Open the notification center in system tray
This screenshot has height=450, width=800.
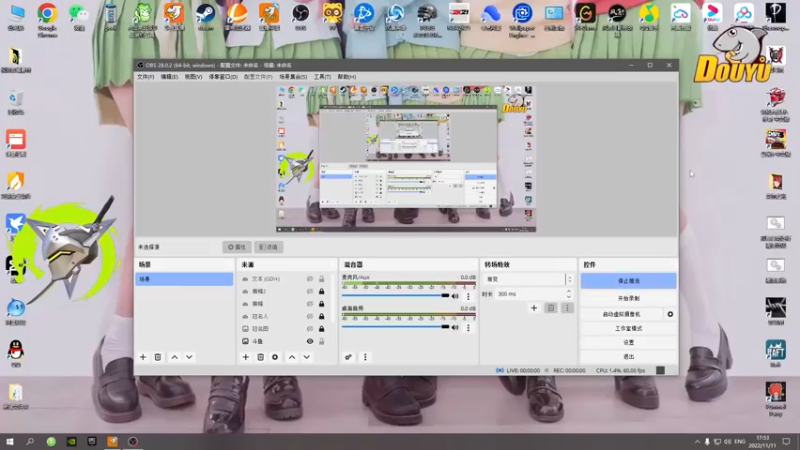[786, 441]
